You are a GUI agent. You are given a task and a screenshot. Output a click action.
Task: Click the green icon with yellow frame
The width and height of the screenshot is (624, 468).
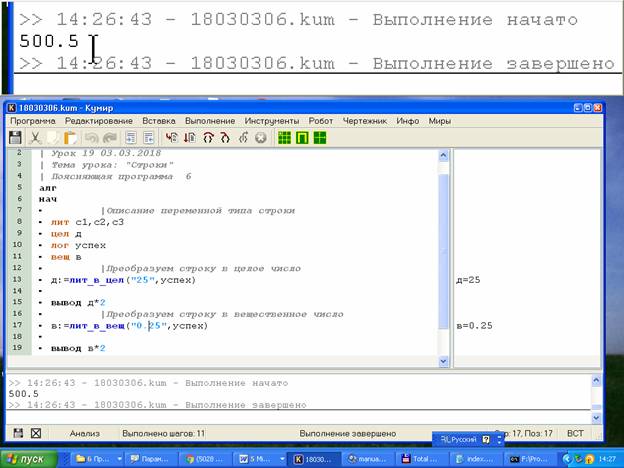pos(302,138)
